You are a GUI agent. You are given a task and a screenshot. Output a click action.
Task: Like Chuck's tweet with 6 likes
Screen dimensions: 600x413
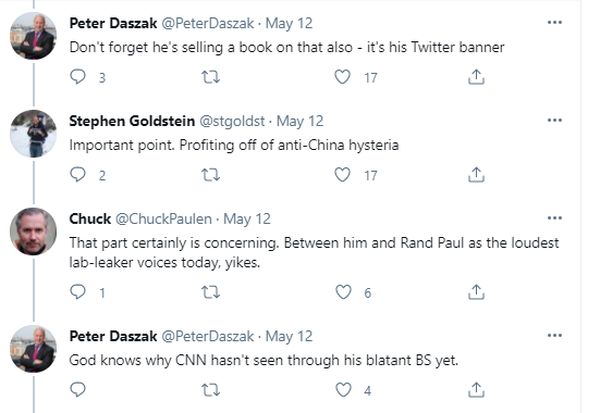click(343, 293)
